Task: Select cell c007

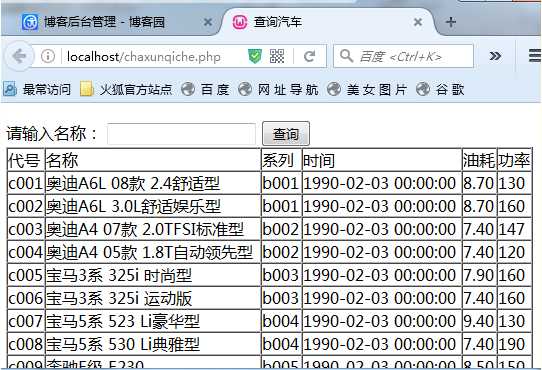Action: pos(26,321)
